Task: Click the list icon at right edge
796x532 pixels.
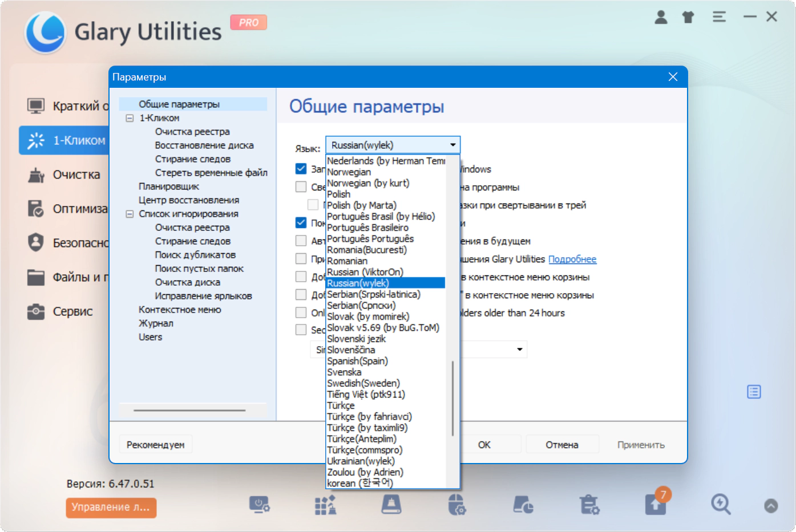Action: (754, 392)
